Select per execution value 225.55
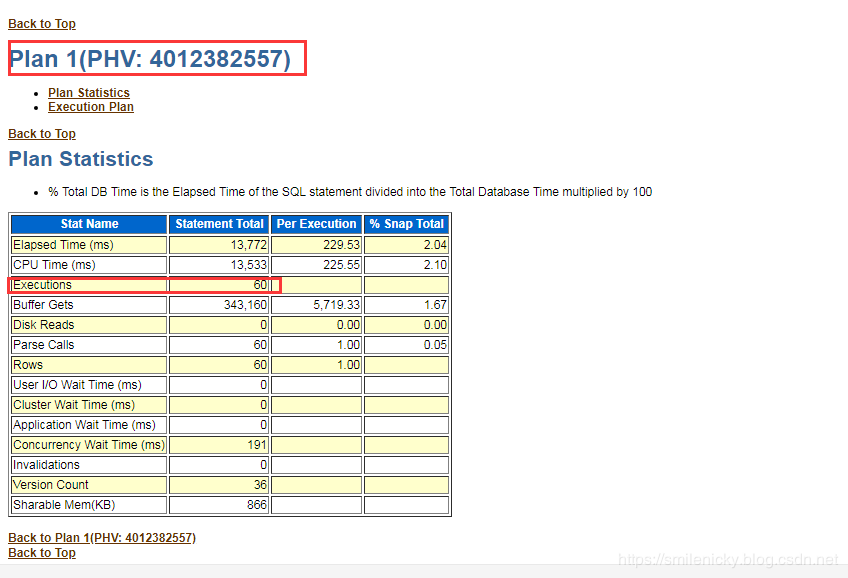848x578 pixels. (x=341, y=265)
